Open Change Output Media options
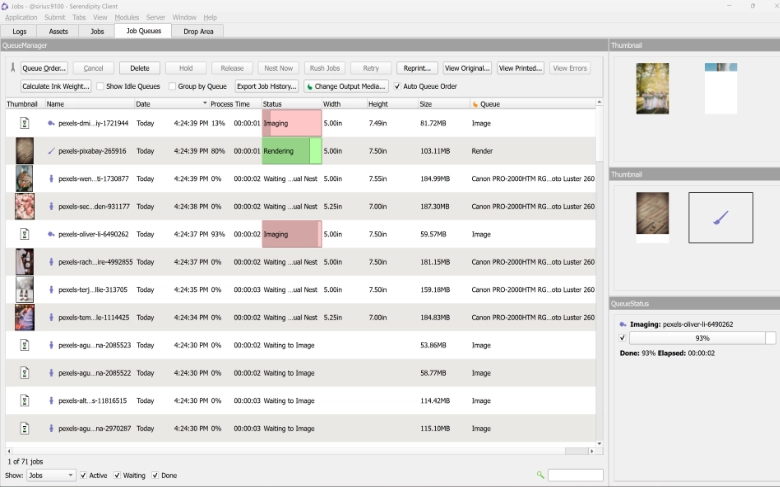Image resolution: width=780 pixels, height=487 pixels. pyautogui.click(x=346, y=86)
